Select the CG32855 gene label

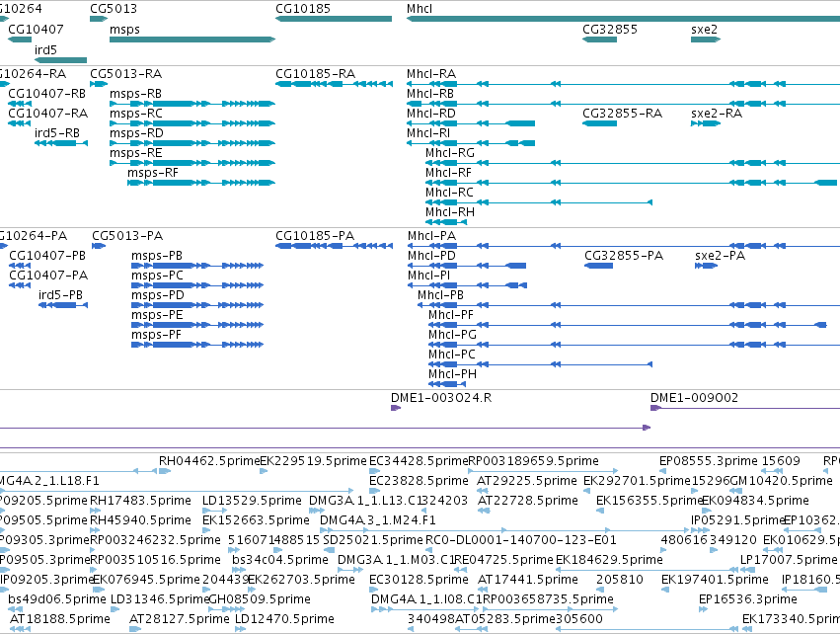point(610,29)
